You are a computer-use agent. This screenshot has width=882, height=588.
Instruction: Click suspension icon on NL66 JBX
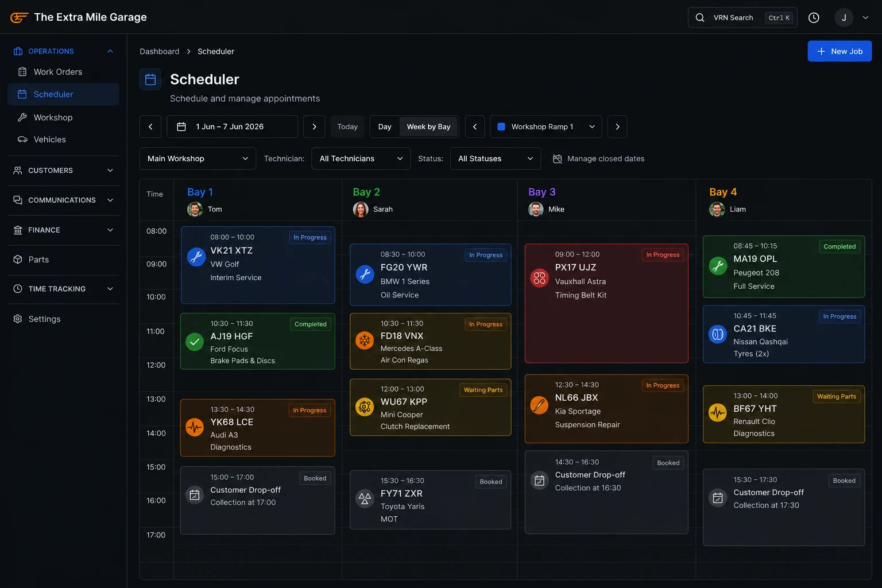coord(539,405)
